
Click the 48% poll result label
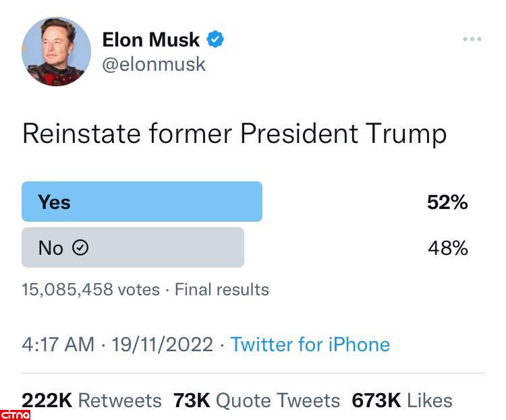point(448,248)
